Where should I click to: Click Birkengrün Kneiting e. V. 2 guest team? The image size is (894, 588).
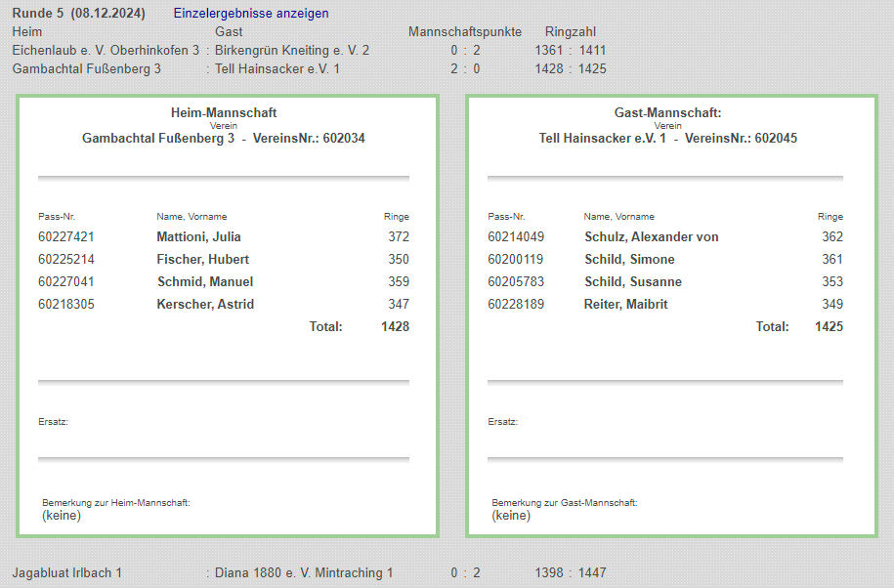[291, 50]
